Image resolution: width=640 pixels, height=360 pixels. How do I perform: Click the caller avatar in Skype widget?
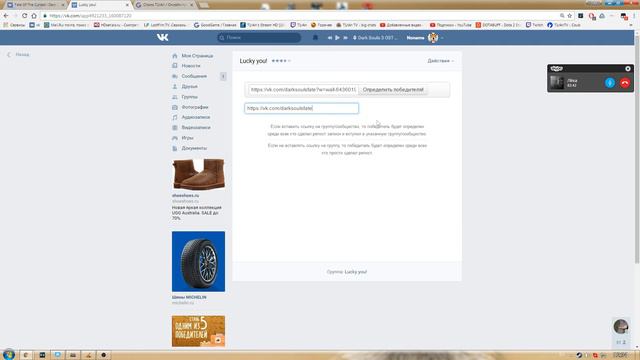(x=556, y=82)
